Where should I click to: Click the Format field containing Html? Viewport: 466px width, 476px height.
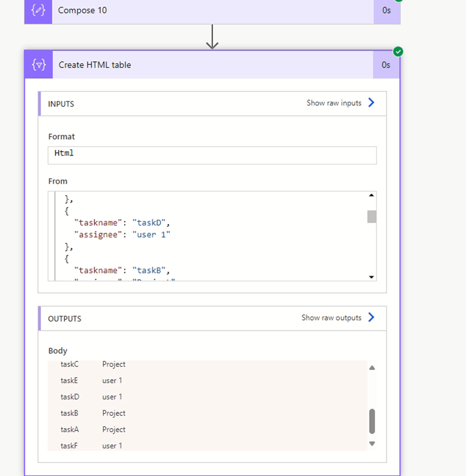tap(212, 155)
